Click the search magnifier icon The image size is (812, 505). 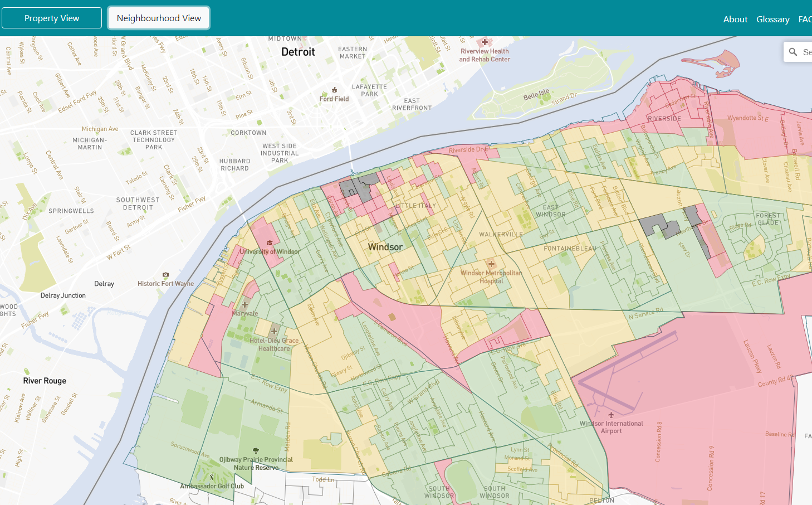[793, 52]
